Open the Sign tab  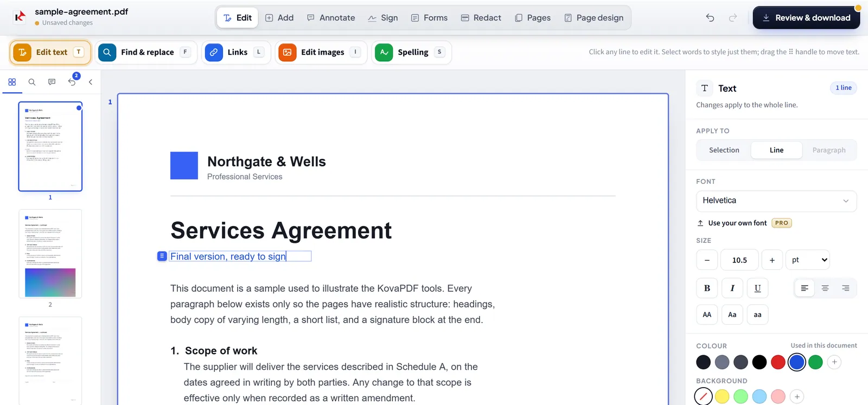click(383, 18)
